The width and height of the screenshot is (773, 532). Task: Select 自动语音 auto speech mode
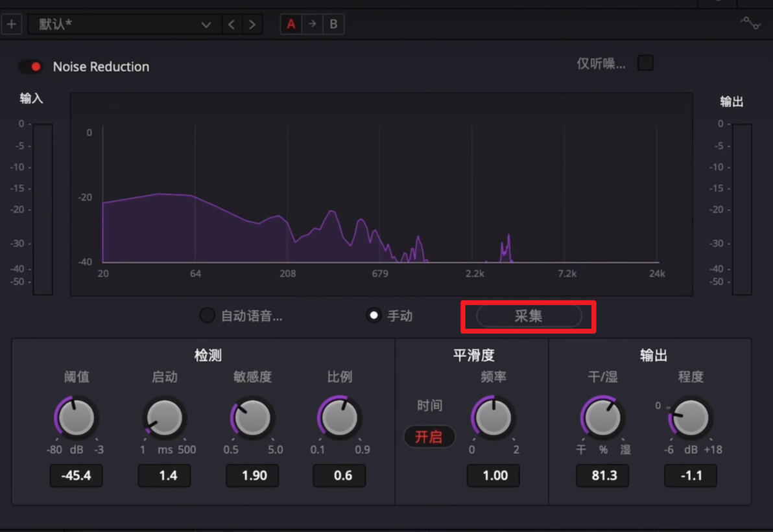click(207, 316)
